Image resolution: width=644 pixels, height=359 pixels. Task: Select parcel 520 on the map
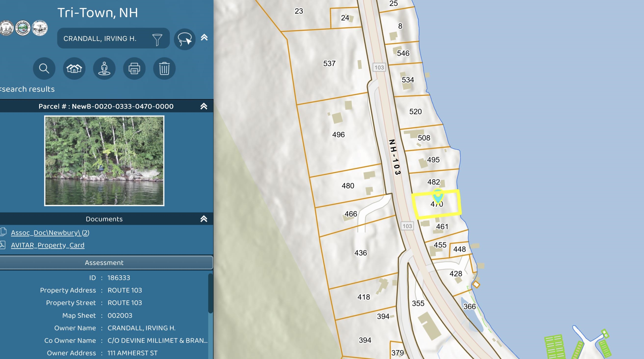click(415, 112)
